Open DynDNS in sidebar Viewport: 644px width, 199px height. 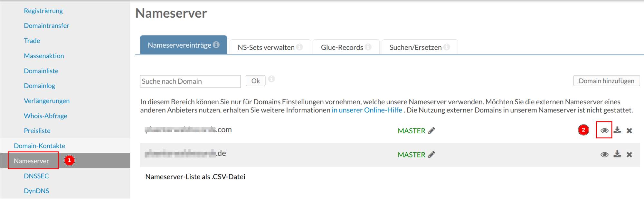pyautogui.click(x=36, y=191)
